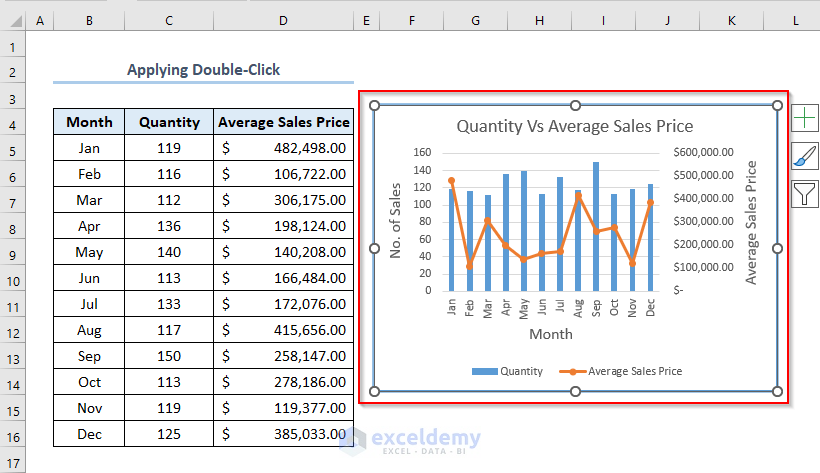Open the Chart Elements plus button
This screenshot has width=820, height=473.
(804, 118)
